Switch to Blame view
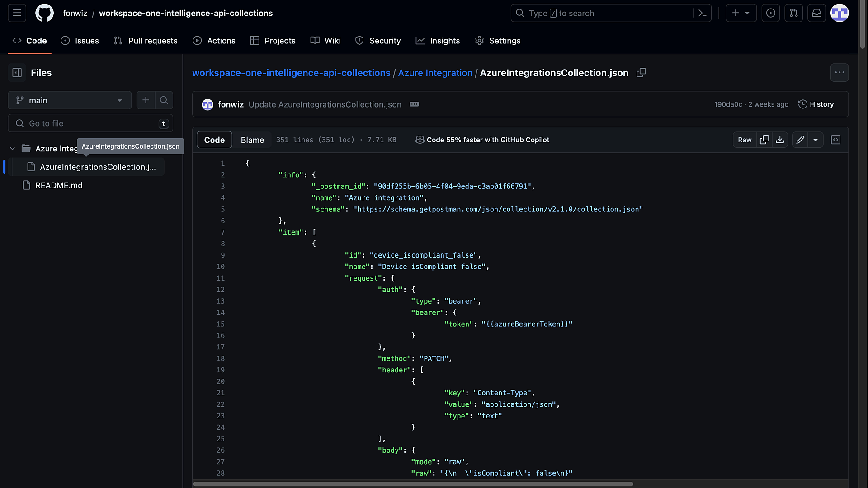868x488 pixels. pos(252,140)
